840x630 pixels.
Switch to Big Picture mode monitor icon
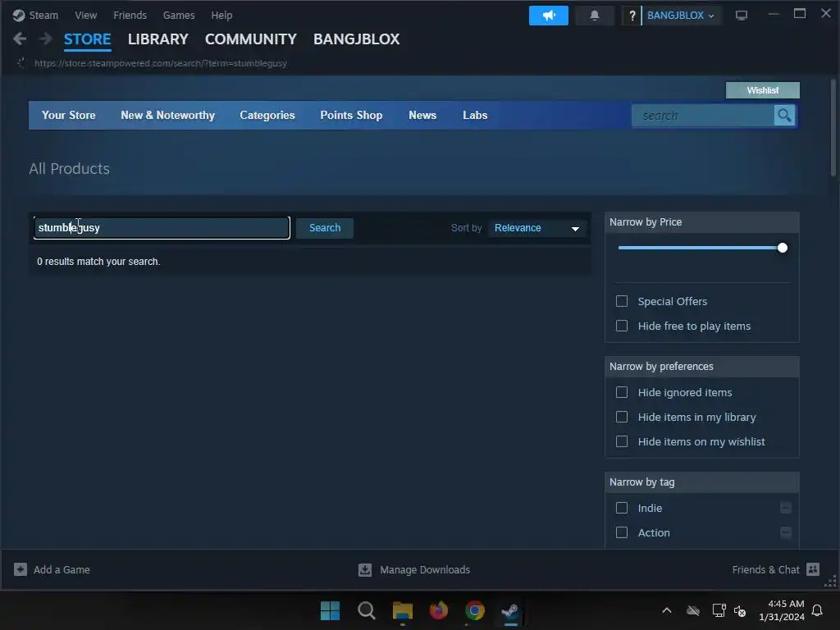[x=742, y=15]
